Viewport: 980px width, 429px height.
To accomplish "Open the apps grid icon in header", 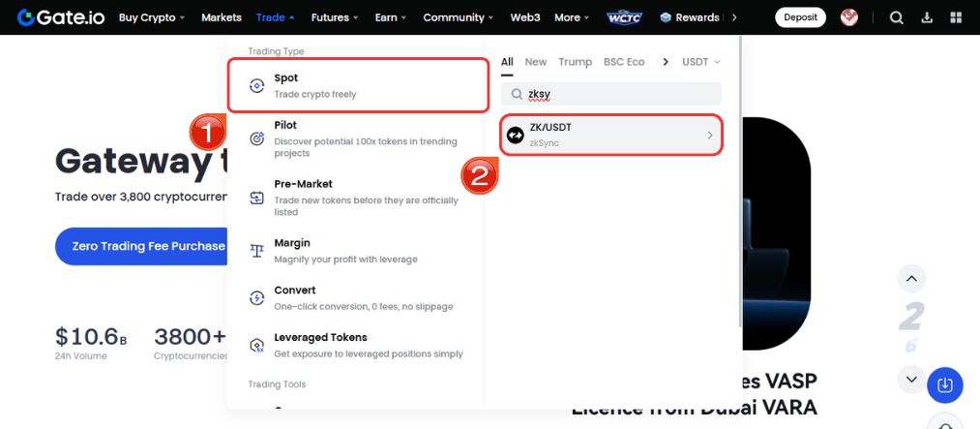I will [x=956, y=17].
